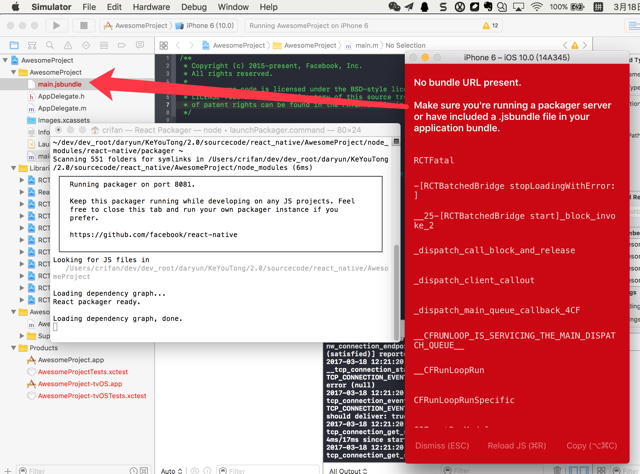Viewport: 640px width, 474px height.
Task: Click main.m in the editor jump bar
Action: tap(367, 45)
